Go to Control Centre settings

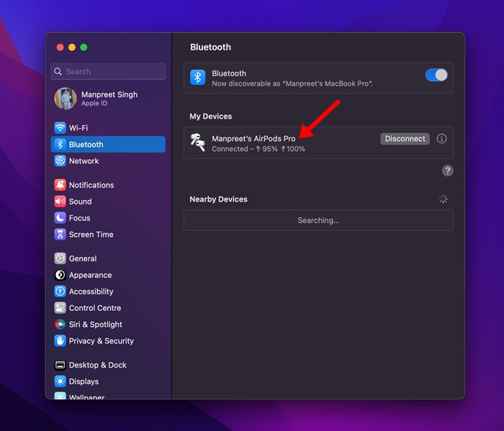click(x=108, y=308)
